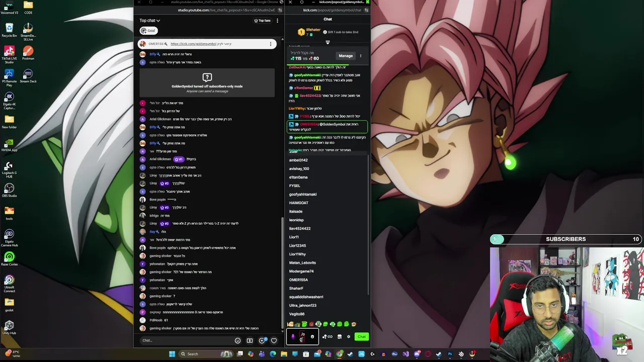Image resolution: width=644 pixels, height=362 pixels.
Task: Open Kick chat settings gear icon
Action: point(348,337)
